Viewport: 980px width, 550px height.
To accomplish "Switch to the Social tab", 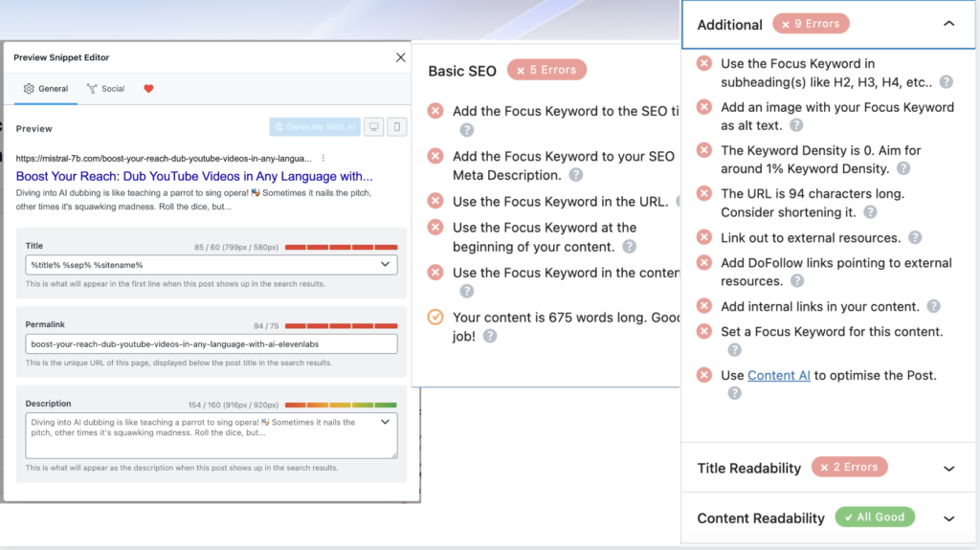I will [105, 89].
